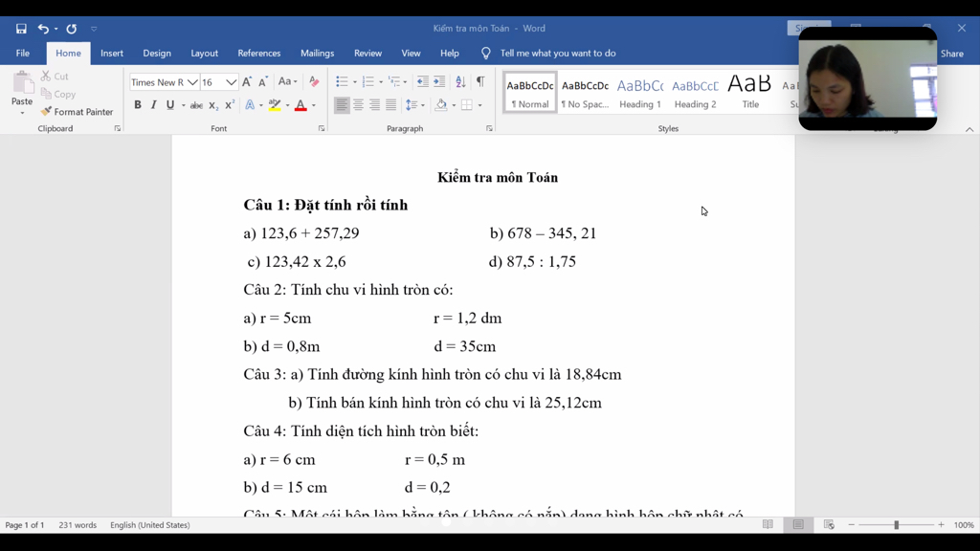
Task: Switch to Print Layout view
Action: 798,525
